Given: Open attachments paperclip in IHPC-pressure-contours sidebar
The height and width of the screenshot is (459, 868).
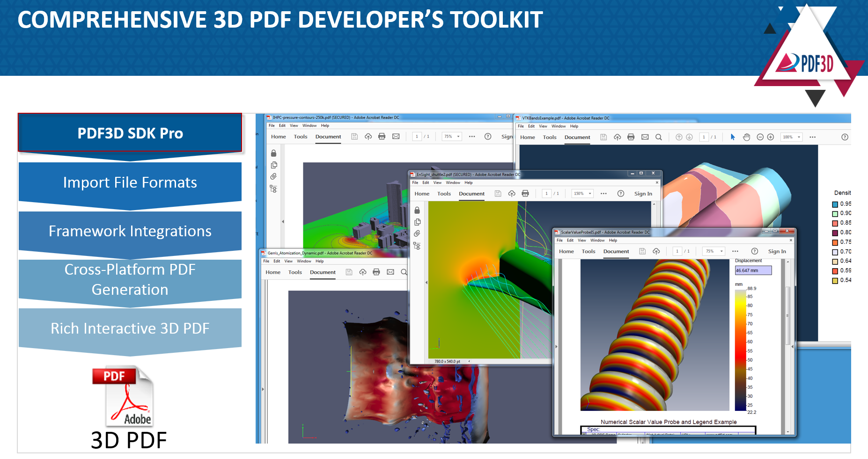Looking at the screenshot, I should click(273, 176).
